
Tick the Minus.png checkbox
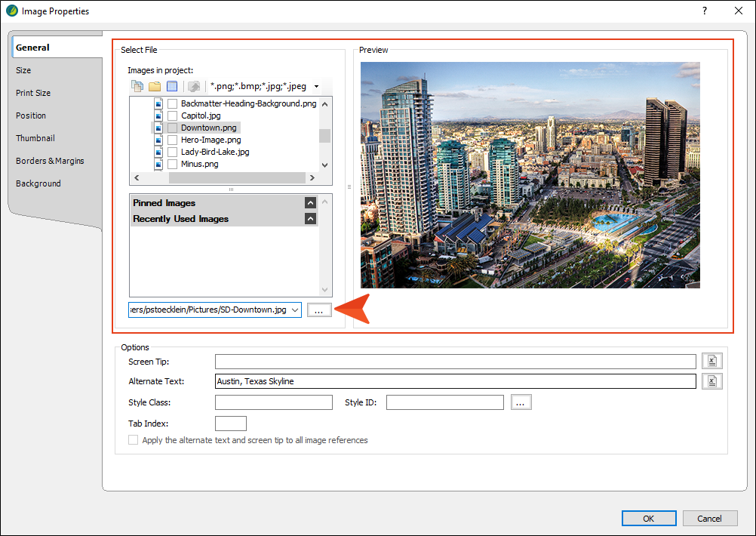tap(172, 164)
